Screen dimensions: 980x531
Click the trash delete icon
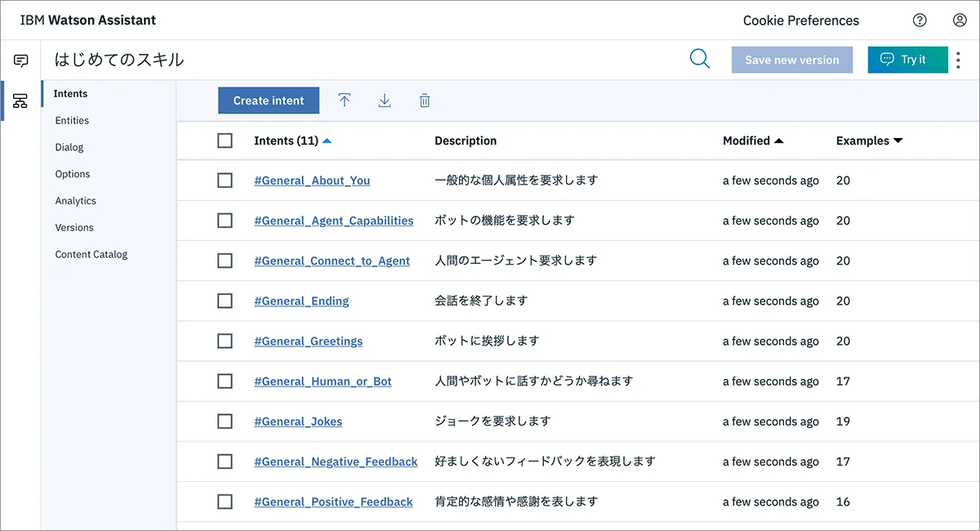click(425, 100)
